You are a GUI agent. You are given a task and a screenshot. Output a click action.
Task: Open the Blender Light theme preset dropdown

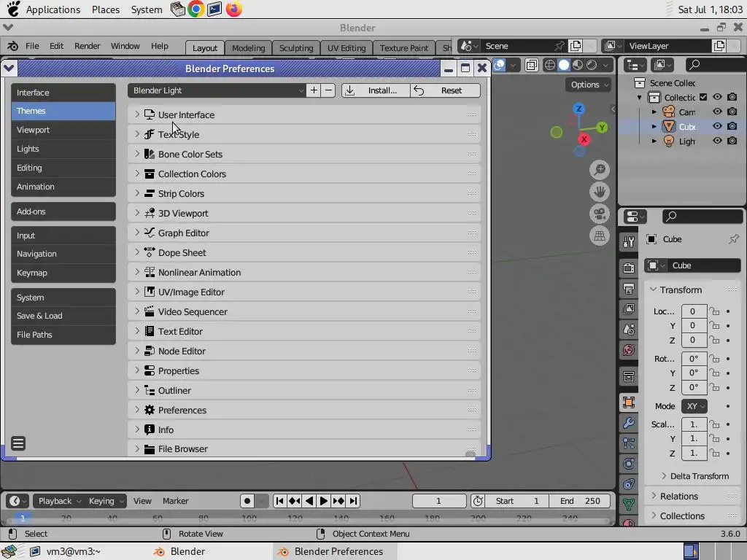pos(217,90)
